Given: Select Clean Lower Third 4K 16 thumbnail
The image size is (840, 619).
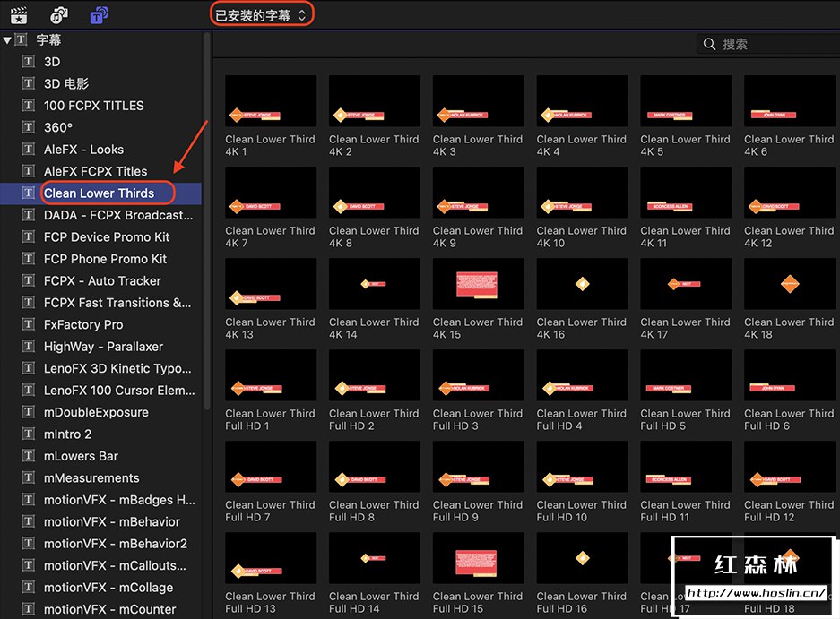Looking at the screenshot, I should (x=583, y=284).
